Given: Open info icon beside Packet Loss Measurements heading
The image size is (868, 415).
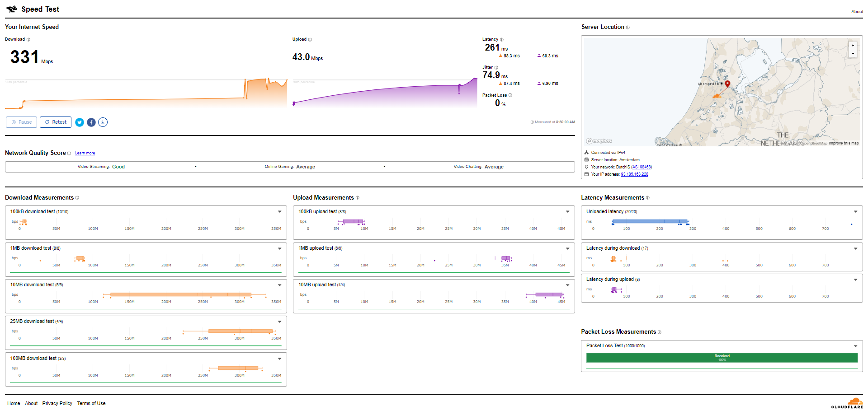Looking at the screenshot, I should (660, 332).
